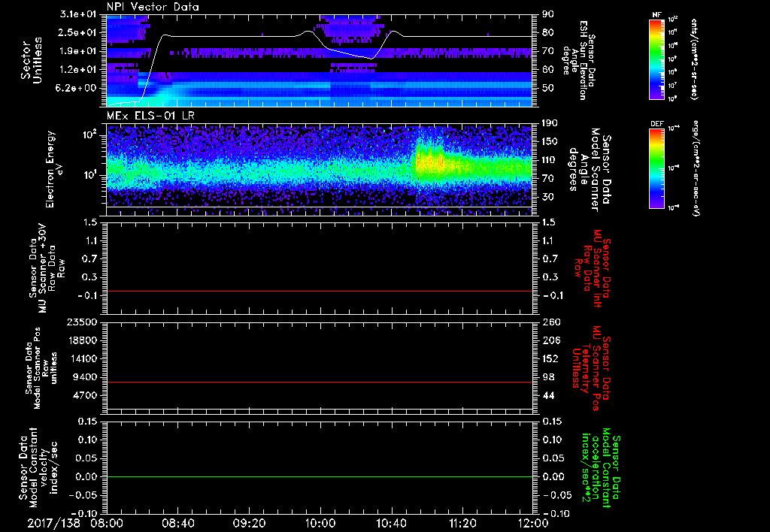Click the "ergs/(cm**2-sr-sec-eV)" unit label
This screenshot has width=770, height=532.
point(696,169)
